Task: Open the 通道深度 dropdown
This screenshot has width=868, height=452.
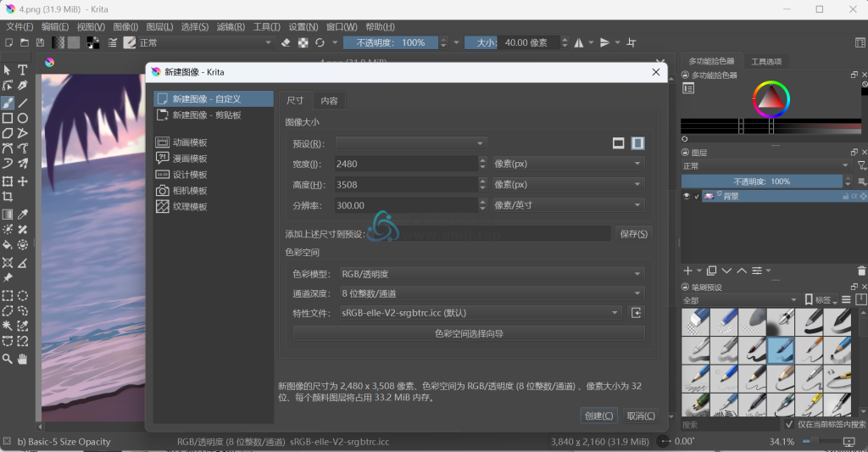Action: tap(492, 293)
